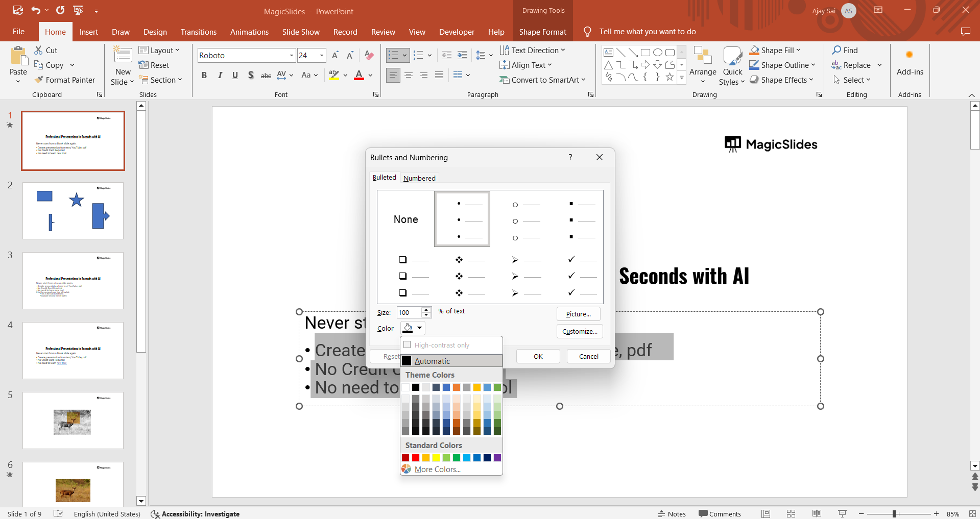Expand the bullet Color dropdown arrow
Viewport: 980px width, 519px height.
coord(419,328)
